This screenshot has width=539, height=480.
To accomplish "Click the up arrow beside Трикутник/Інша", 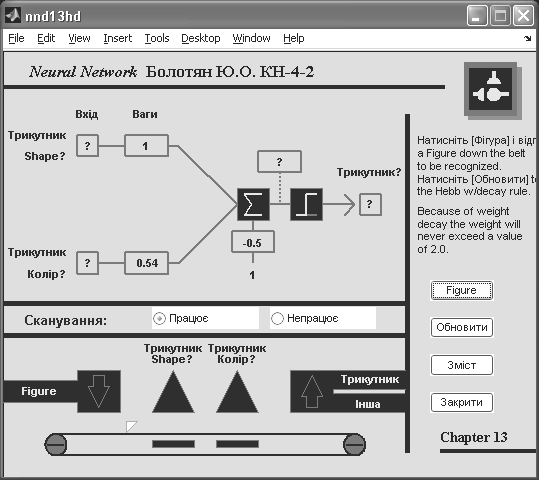I will tap(312, 392).
